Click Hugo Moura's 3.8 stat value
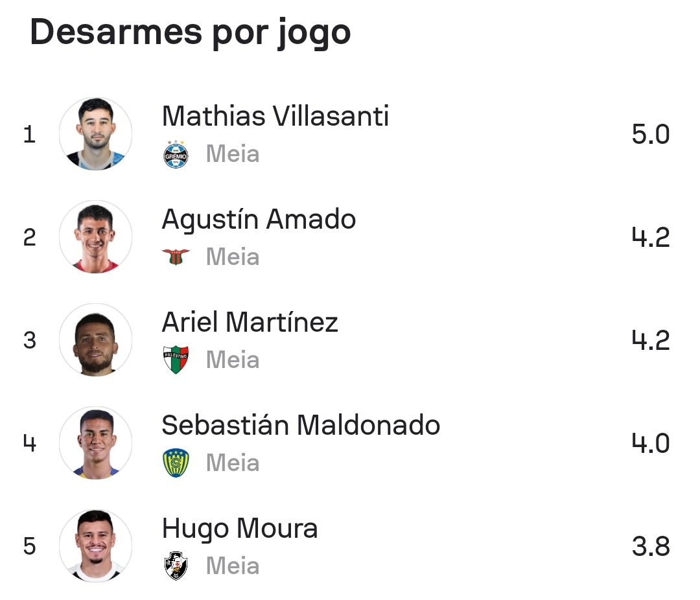This screenshot has width=700, height=600. (650, 547)
